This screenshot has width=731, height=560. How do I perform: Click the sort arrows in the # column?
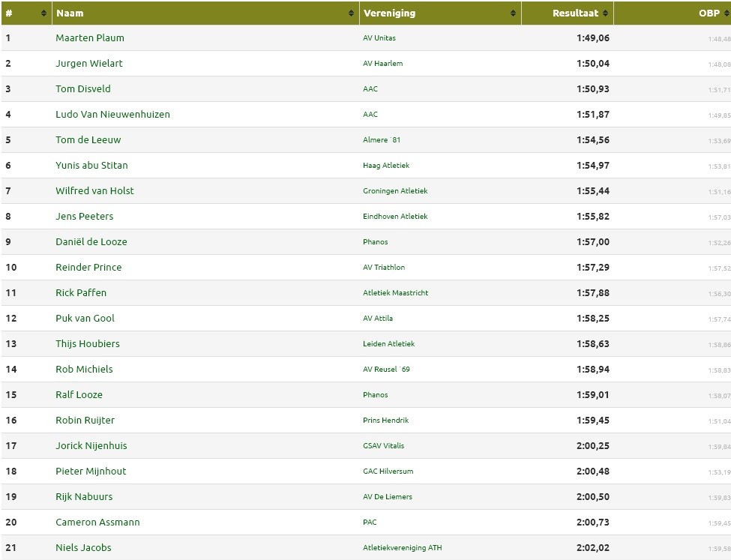[x=44, y=13]
